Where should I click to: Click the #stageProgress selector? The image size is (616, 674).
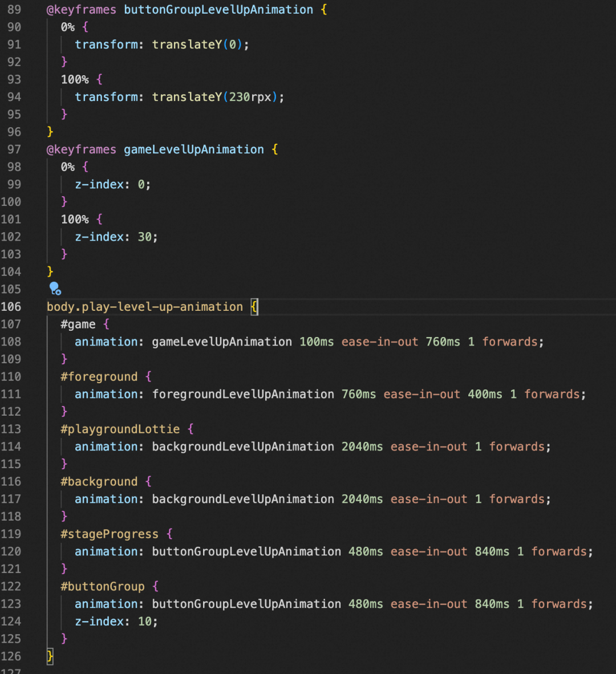pos(110,534)
